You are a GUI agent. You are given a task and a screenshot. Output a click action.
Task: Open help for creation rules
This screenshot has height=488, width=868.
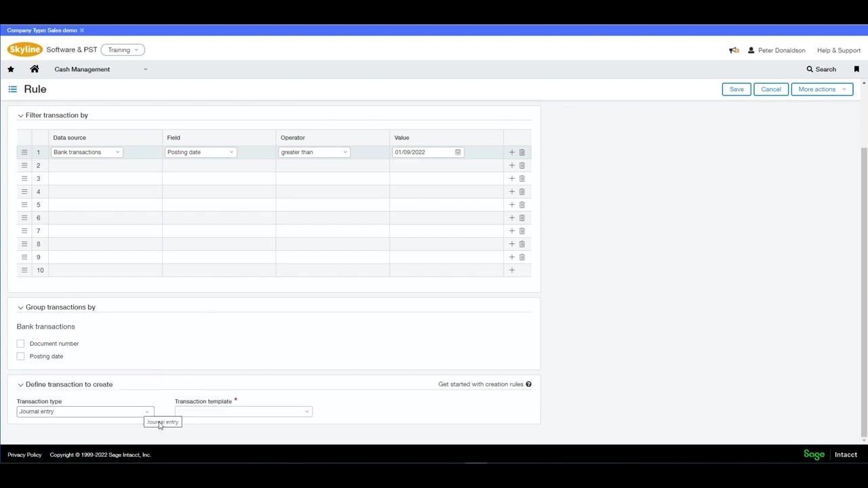point(528,384)
